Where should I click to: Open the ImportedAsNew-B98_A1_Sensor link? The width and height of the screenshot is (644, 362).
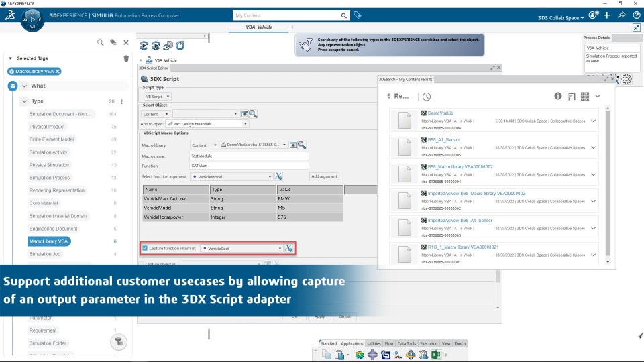coord(460,221)
